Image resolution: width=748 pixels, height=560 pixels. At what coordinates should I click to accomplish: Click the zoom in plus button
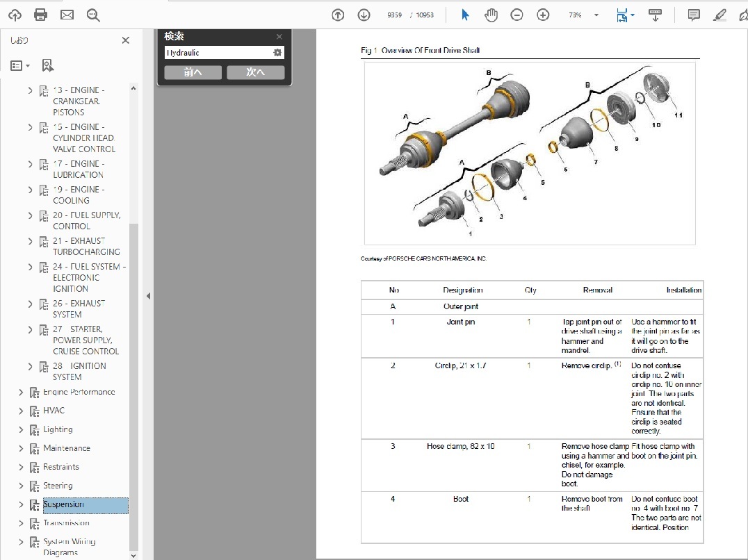[543, 15]
